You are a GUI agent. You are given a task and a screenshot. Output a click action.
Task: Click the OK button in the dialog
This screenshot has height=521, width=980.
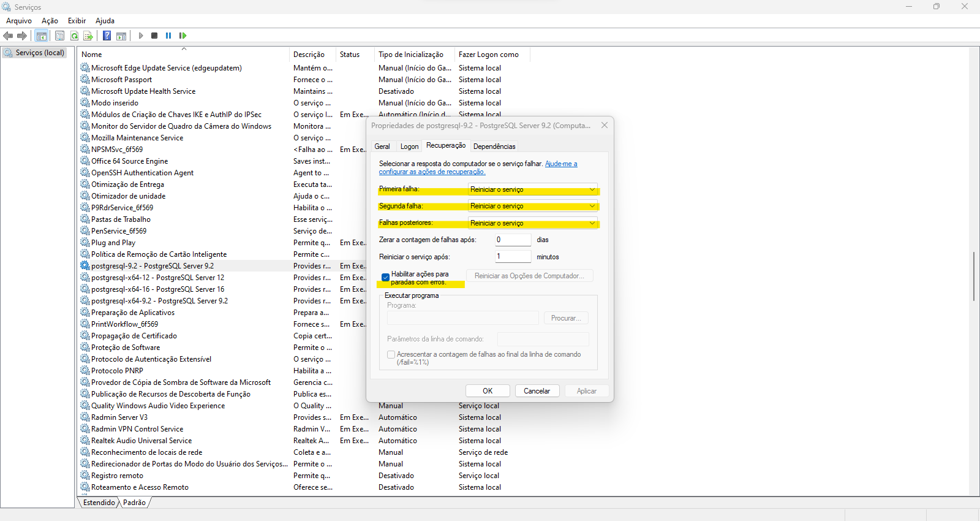(x=488, y=391)
